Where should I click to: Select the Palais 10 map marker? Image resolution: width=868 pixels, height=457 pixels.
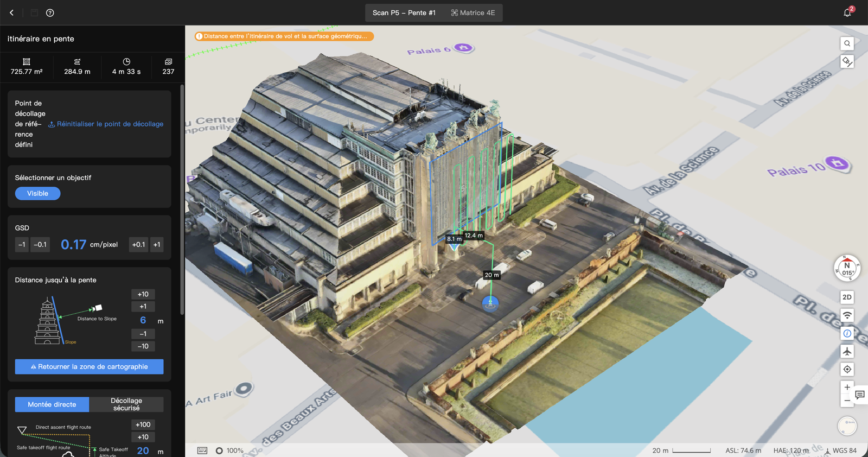pyautogui.click(x=837, y=163)
